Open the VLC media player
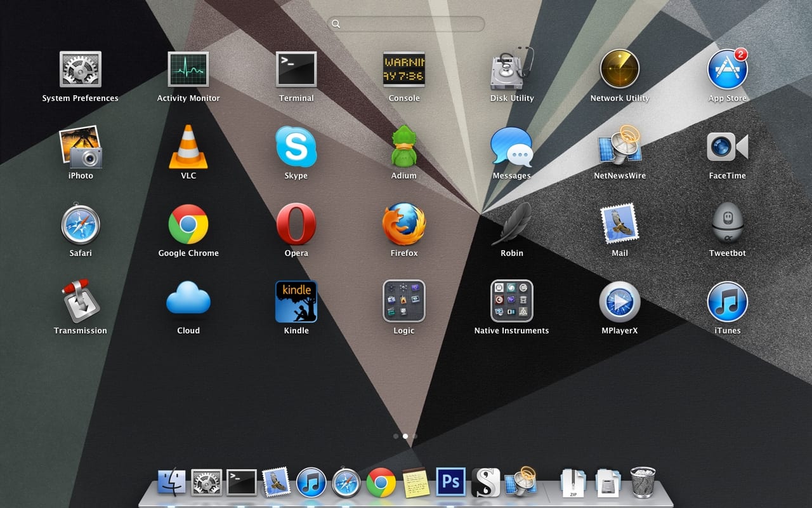Screen dimensions: 812x508 [x=188, y=147]
